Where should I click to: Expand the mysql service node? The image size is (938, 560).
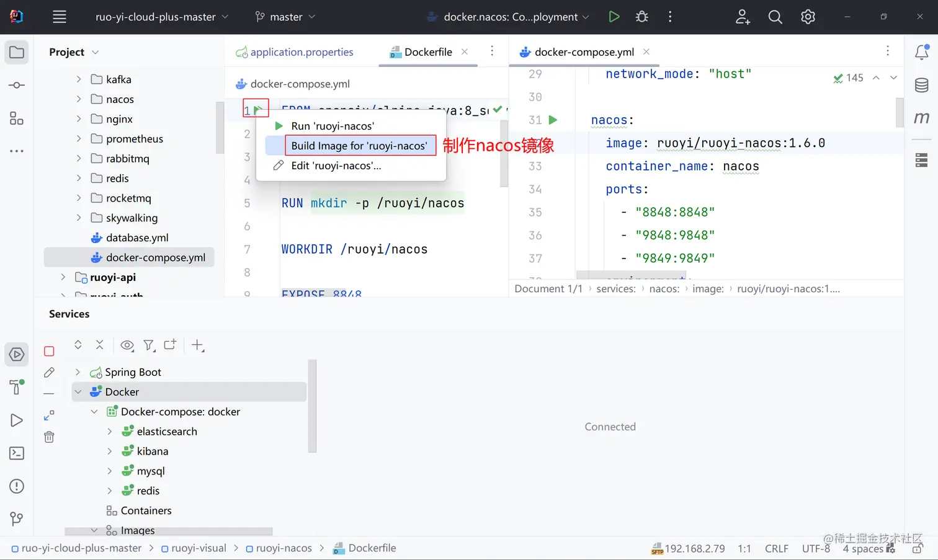tap(110, 471)
